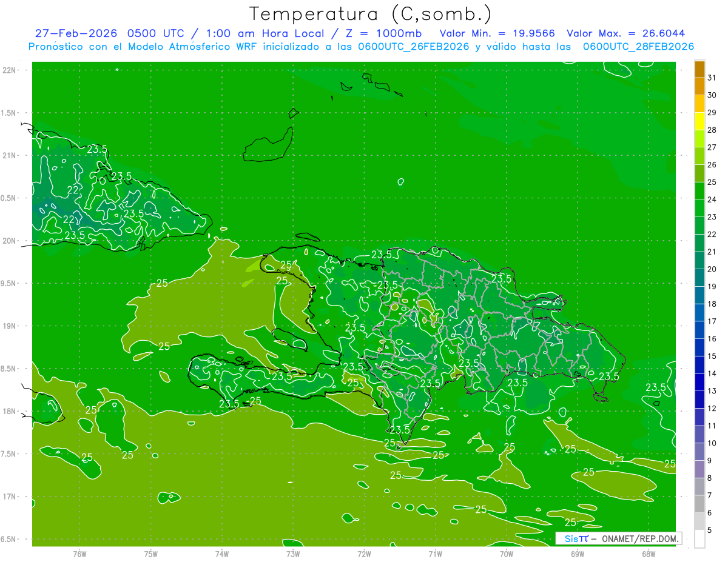728x562 pixels.
Task: Click the longitude label '75W'
Action: [x=150, y=554]
